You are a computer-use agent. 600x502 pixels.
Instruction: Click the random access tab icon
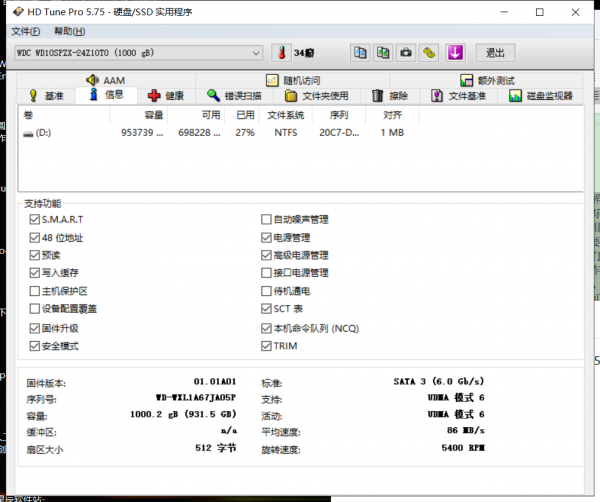272,80
